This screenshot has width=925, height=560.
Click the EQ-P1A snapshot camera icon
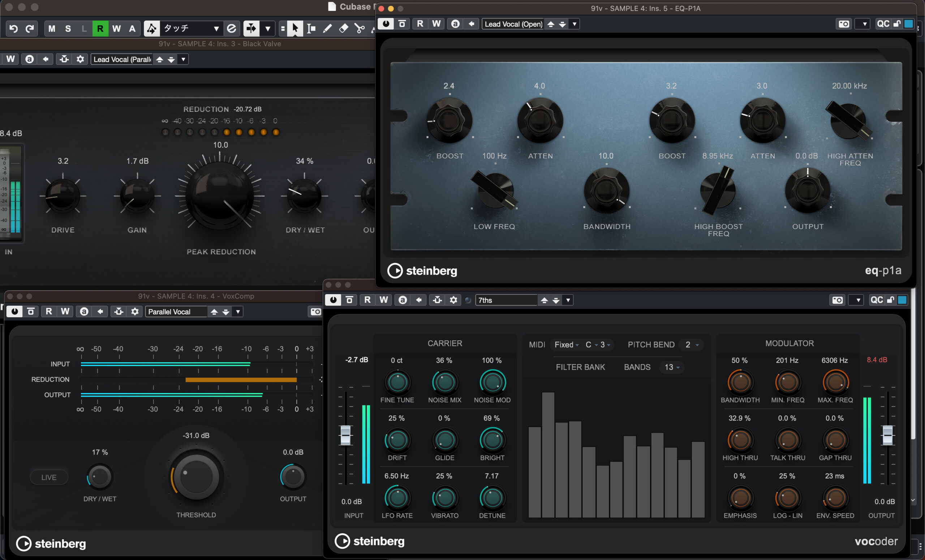pyautogui.click(x=844, y=24)
